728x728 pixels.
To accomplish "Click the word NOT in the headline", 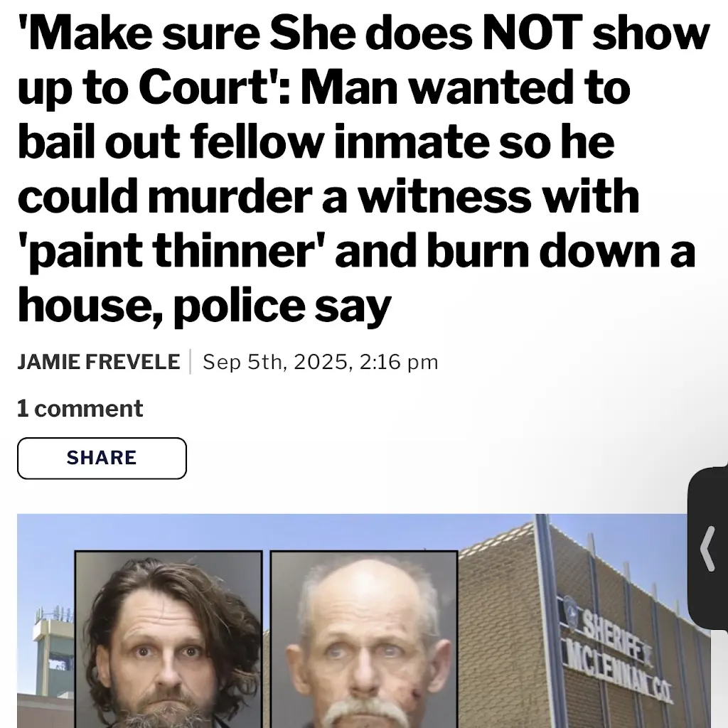I will [532, 34].
